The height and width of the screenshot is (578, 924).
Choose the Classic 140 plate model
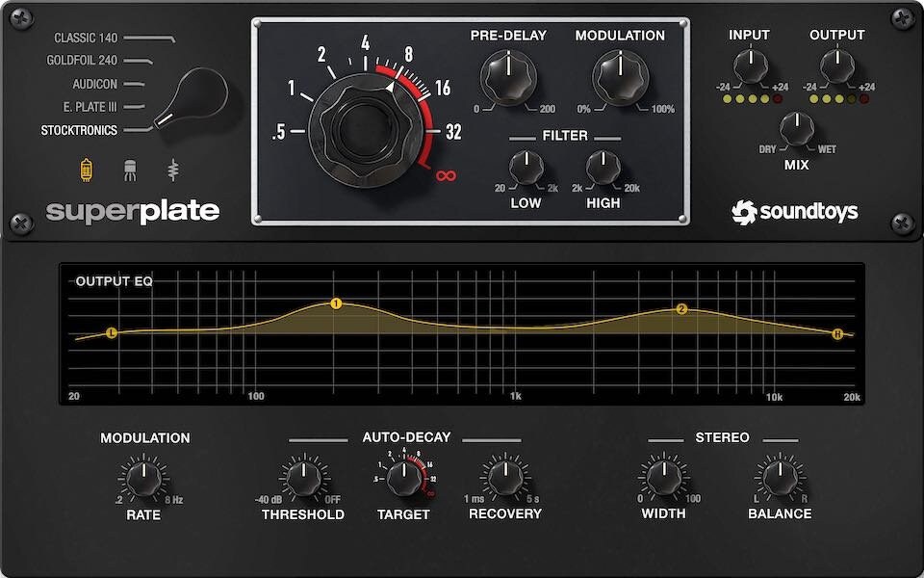(86, 38)
